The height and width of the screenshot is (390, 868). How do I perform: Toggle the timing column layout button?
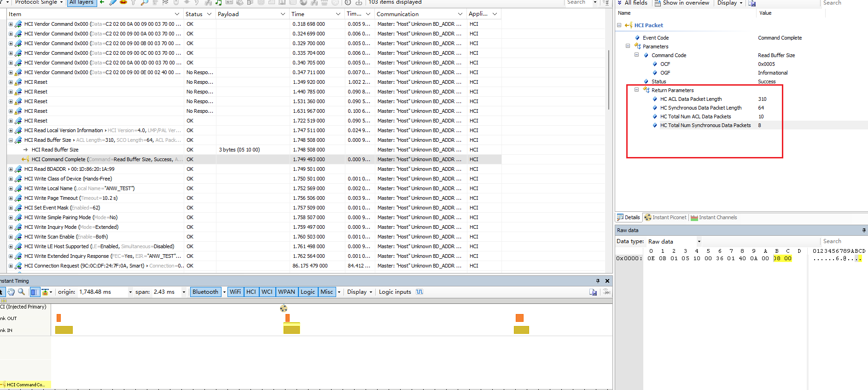click(x=35, y=292)
